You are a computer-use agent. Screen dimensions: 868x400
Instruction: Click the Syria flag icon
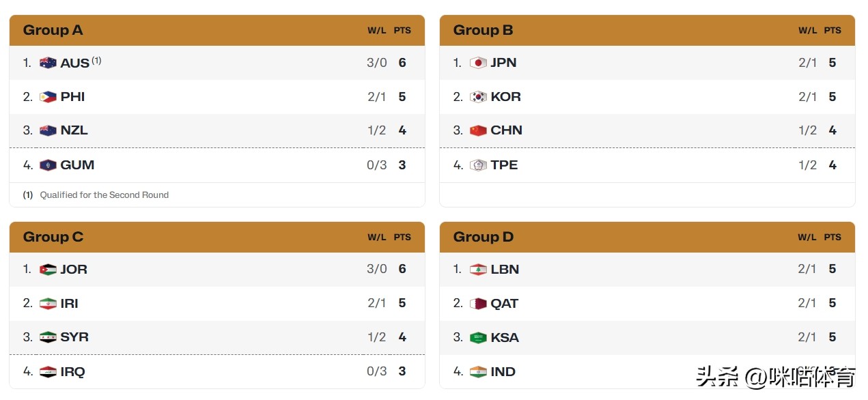(x=48, y=337)
